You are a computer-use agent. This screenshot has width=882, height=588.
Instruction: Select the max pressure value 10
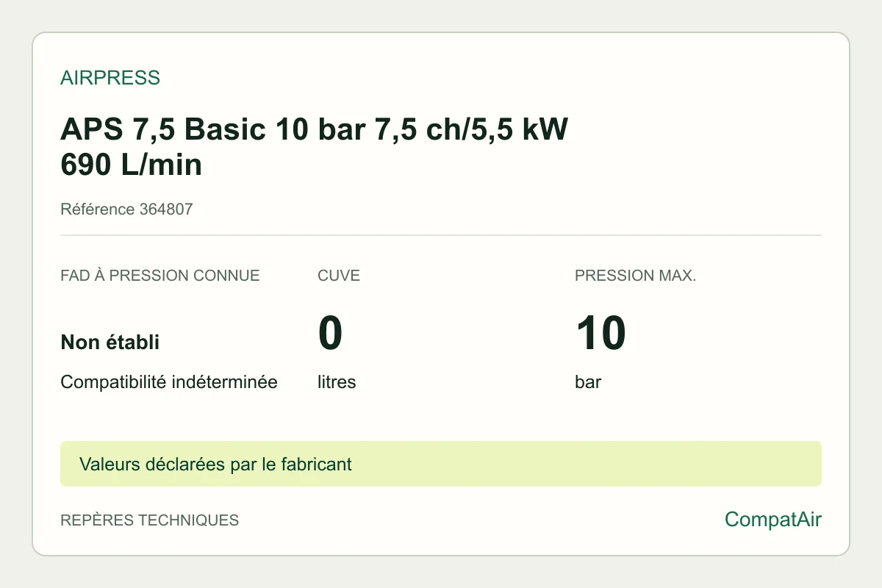pyautogui.click(x=600, y=333)
